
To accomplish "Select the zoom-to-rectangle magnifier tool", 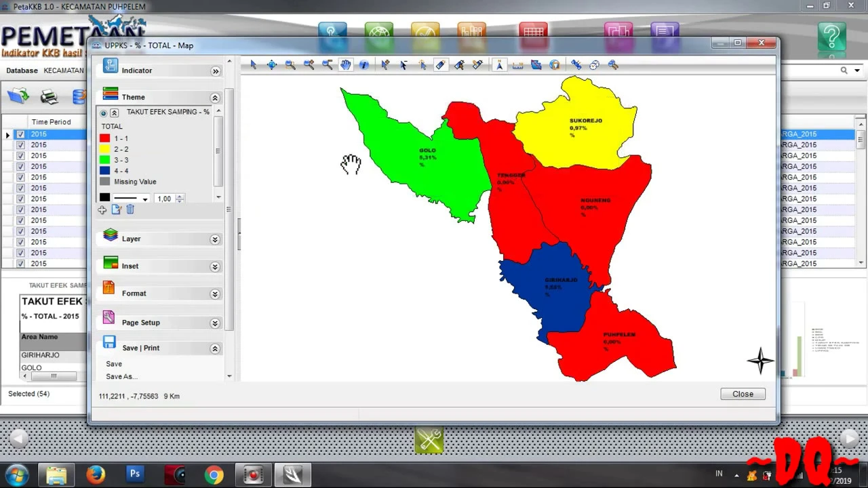I will pos(290,65).
